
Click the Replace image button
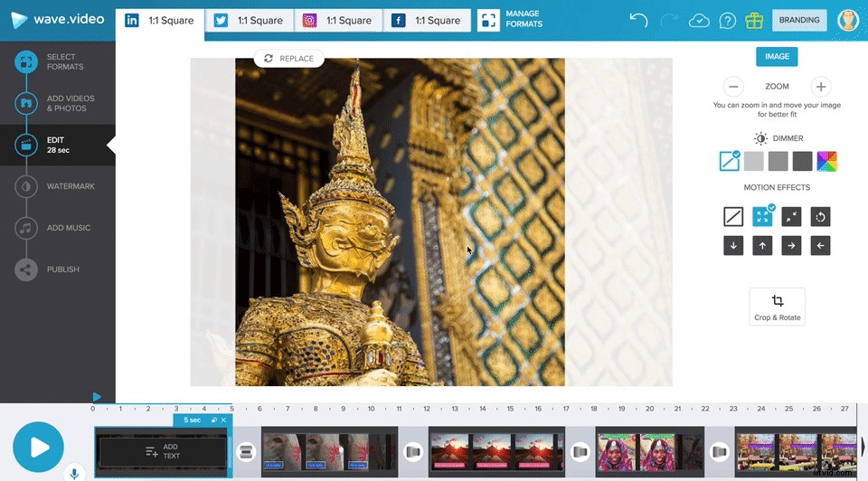click(x=289, y=58)
